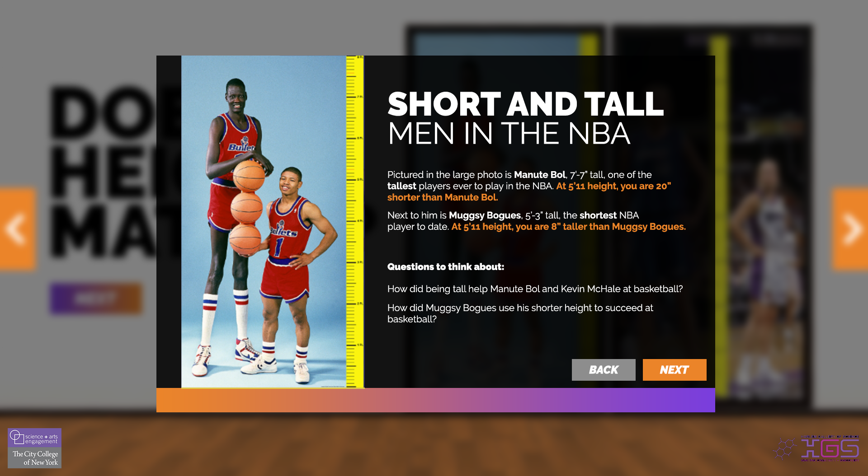This screenshot has width=868, height=476.
Task: Click the orange text about being taller than Muggsy Bogues
Action: (x=568, y=227)
